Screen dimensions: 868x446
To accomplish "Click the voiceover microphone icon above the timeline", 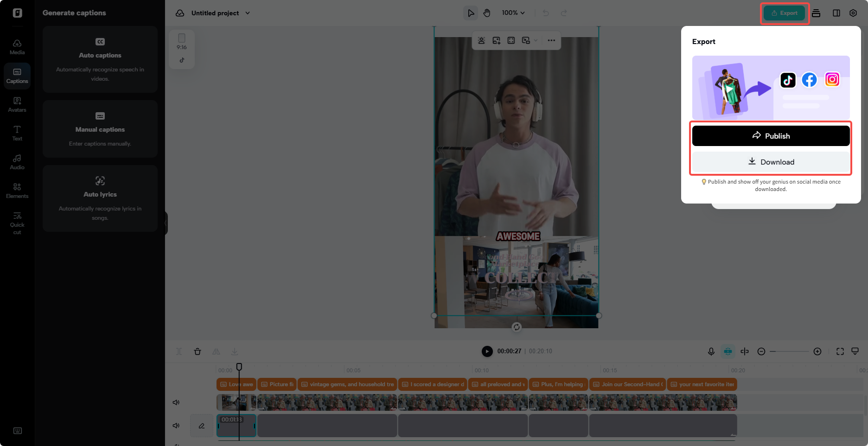I will coord(711,351).
